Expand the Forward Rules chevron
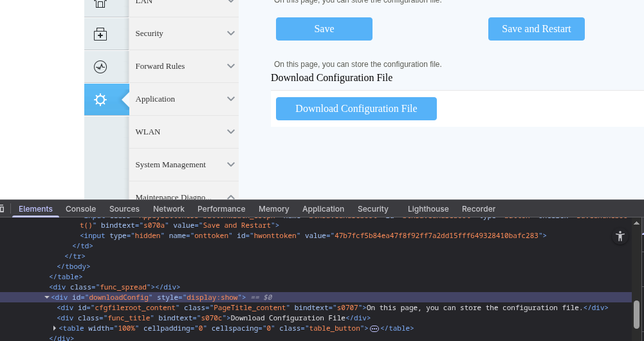The image size is (644, 341). point(231,66)
